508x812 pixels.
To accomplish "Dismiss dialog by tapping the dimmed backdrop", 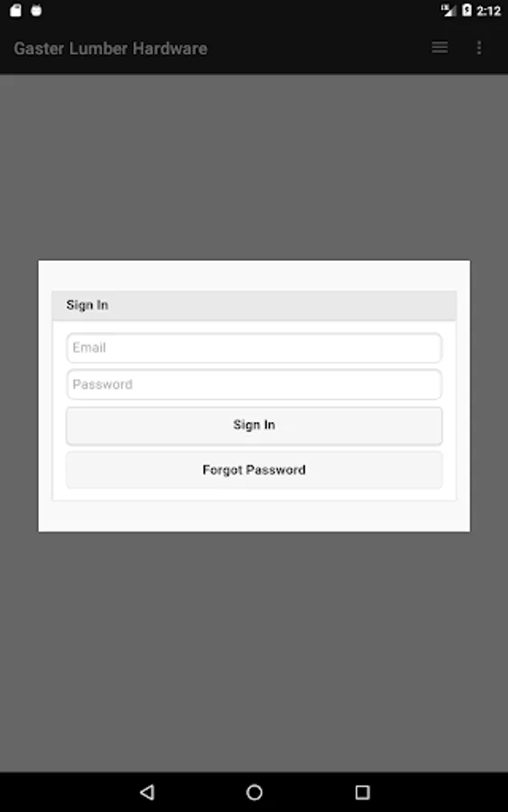I will [x=254, y=647].
